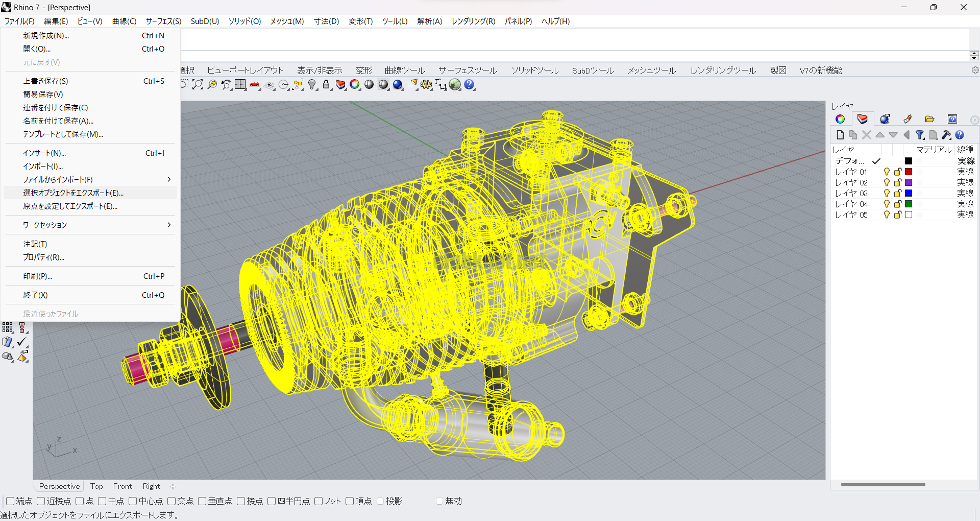Click the Zoom Extents magnifier icon

[198, 85]
